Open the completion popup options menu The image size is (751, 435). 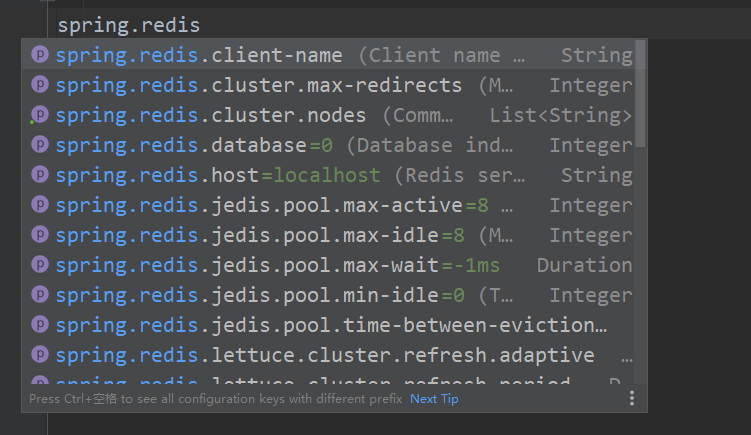(632, 398)
